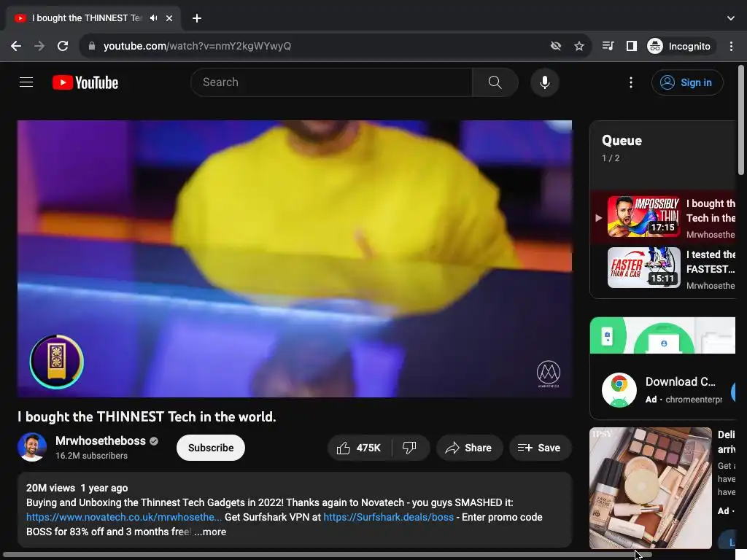Share the video
The width and height of the screenshot is (747, 560).
469,448
